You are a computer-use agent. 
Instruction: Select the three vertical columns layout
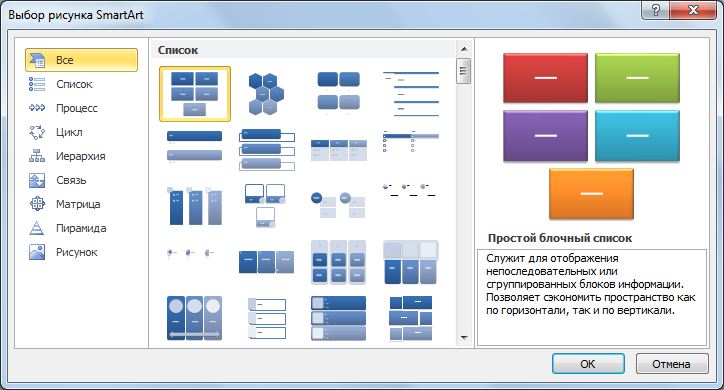click(194, 206)
